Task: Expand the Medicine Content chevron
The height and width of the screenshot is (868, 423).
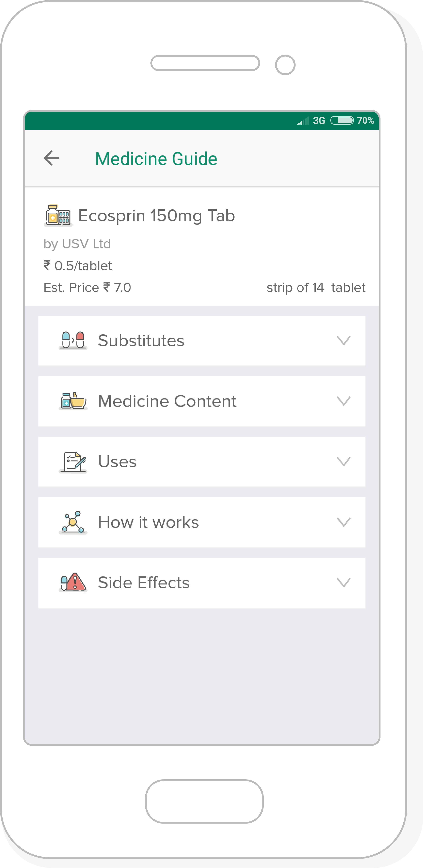Action: pyautogui.click(x=343, y=401)
